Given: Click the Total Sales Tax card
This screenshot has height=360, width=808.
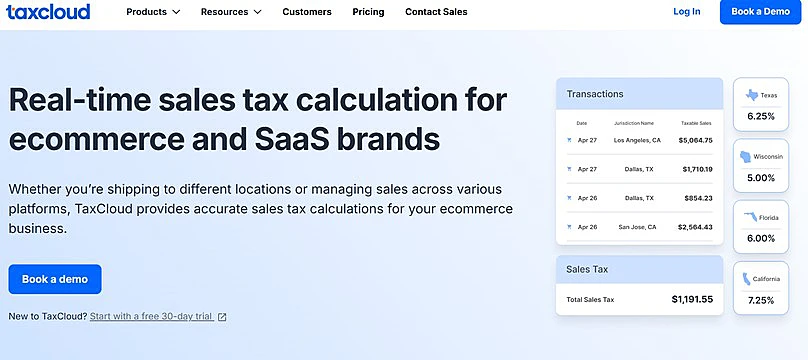Looking at the screenshot, I should coord(639,285).
